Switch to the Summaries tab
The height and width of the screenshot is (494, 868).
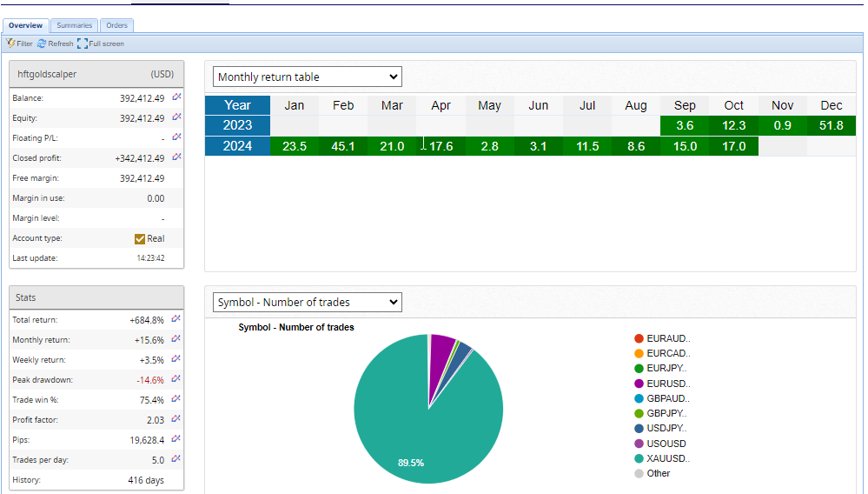pos(74,25)
